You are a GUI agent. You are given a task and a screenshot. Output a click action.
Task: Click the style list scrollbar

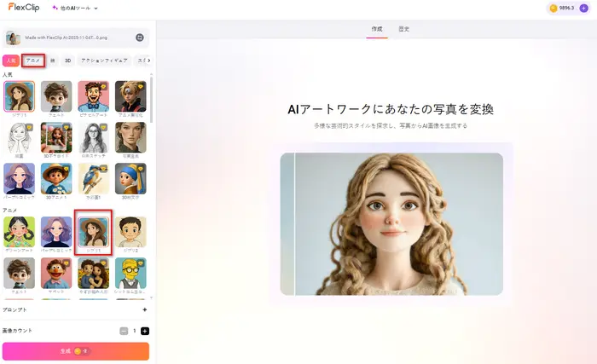point(152,100)
